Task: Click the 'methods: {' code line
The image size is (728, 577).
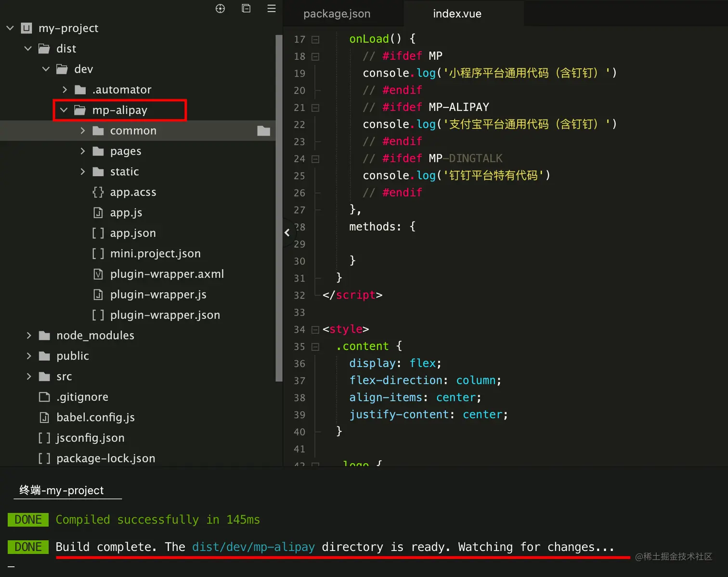Action: (382, 227)
